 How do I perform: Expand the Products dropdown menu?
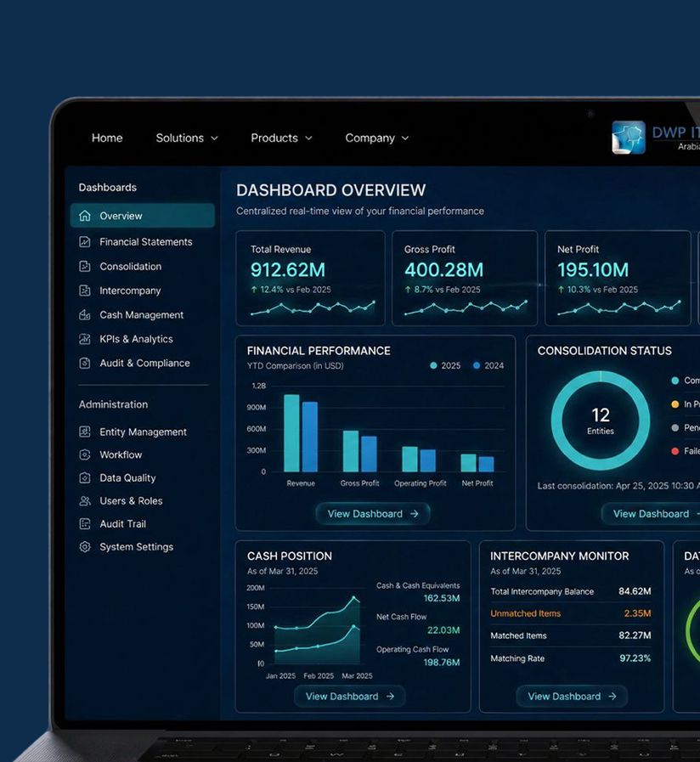pos(281,138)
